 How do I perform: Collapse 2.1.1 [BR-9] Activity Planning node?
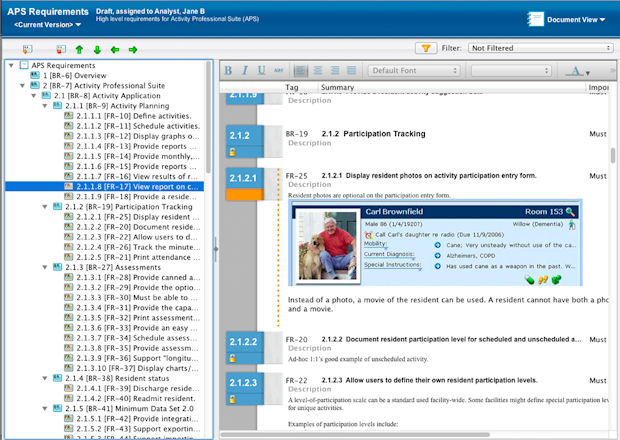pyautogui.click(x=45, y=106)
